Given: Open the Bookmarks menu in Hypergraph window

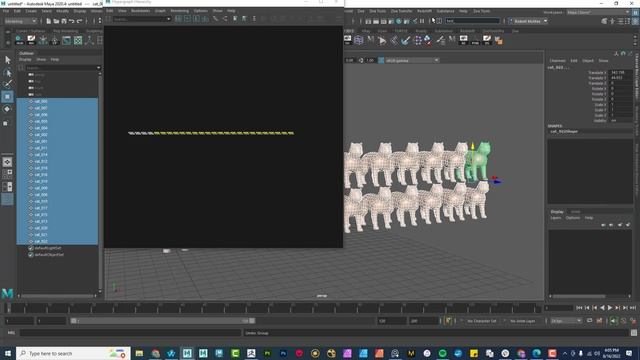Looking at the screenshot, I should [x=140, y=11].
